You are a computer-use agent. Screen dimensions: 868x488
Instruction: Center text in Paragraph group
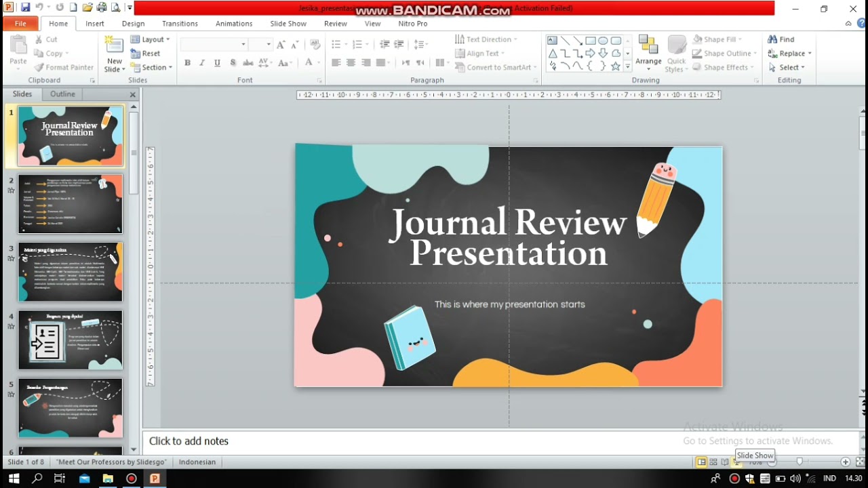click(351, 63)
